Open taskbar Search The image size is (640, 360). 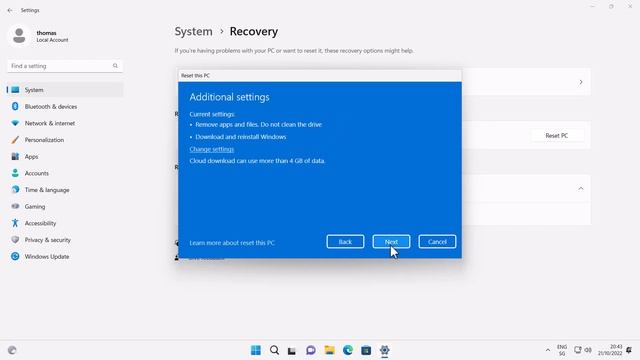tap(274, 350)
